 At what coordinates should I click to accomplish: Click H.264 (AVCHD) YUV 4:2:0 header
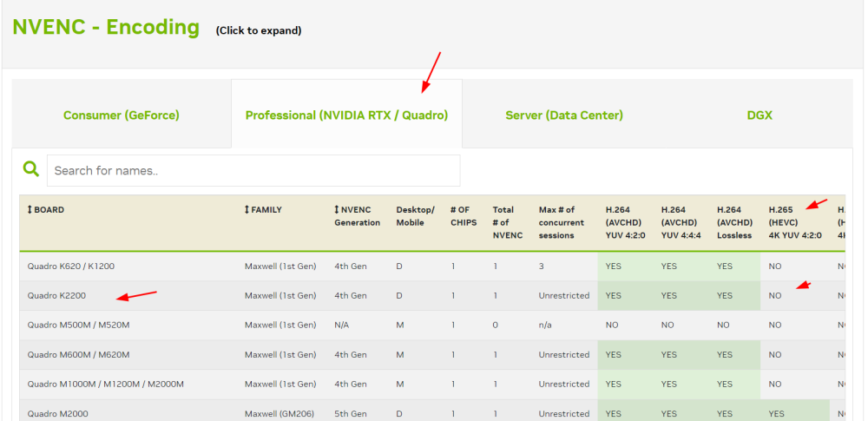(626, 223)
